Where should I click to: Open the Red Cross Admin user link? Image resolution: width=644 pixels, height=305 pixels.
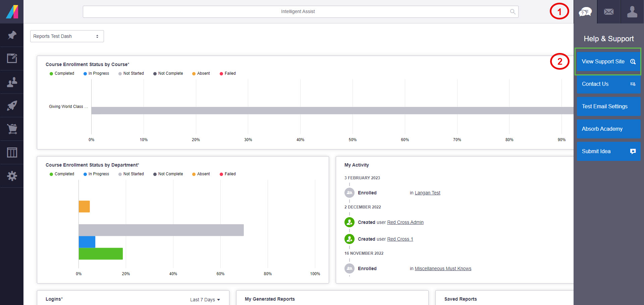(x=405, y=222)
